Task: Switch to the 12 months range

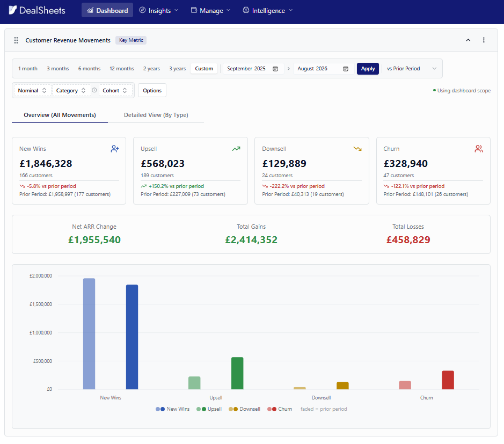Action: tap(122, 69)
